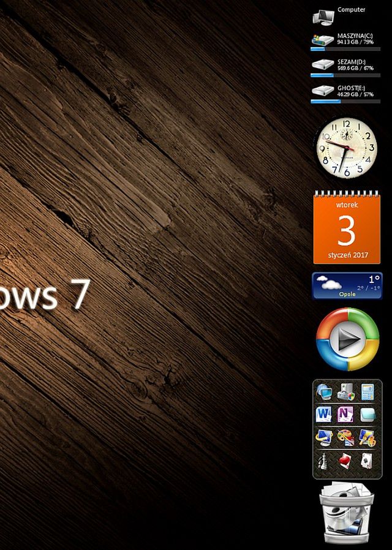Click the weather cloud icon

point(328,283)
